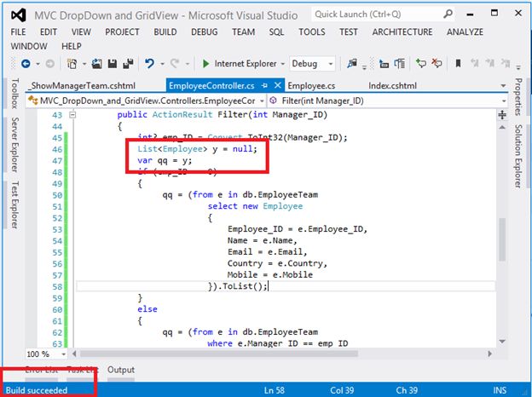Click the Navigate Backward arrow icon
Viewport: 532px width, 397px height.
[26, 64]
